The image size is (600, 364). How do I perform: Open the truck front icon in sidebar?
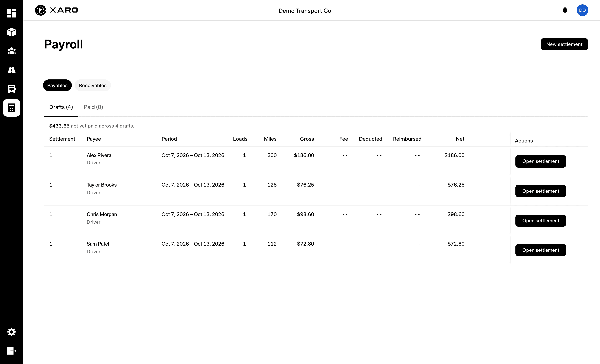(11, 89)
